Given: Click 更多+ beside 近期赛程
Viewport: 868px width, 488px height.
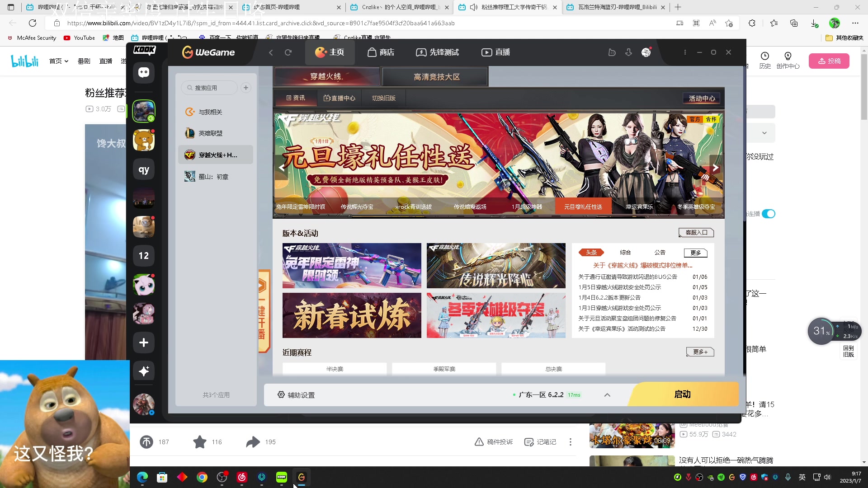Looking at the screenshot, I should 700,352.
